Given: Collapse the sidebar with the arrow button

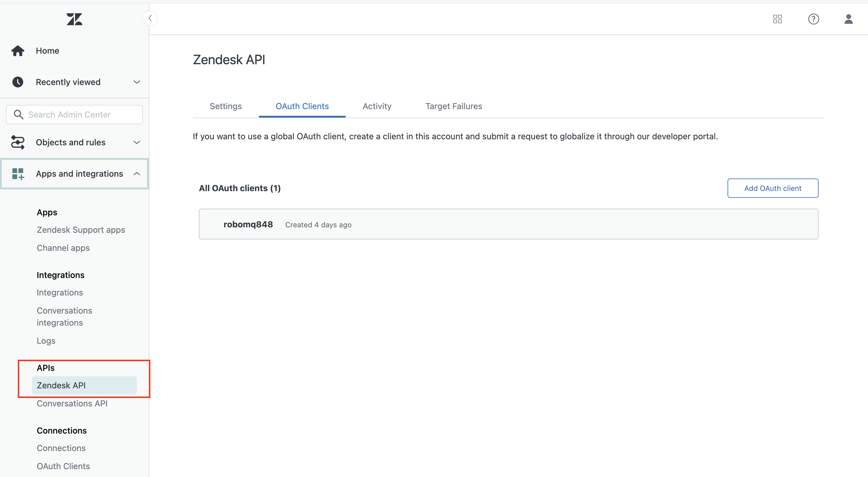Looking at the screenshot, I should [150, 18].
